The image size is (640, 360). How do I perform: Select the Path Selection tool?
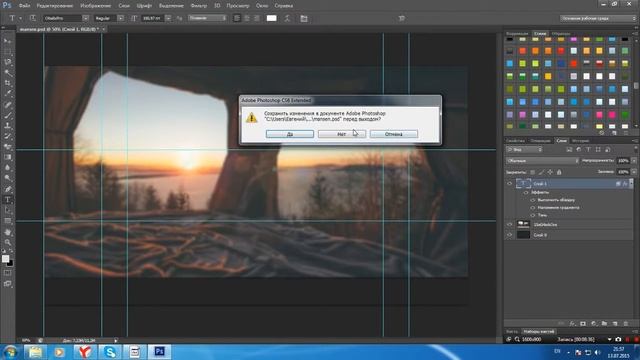pyautogui.click(x=8, y=211)
